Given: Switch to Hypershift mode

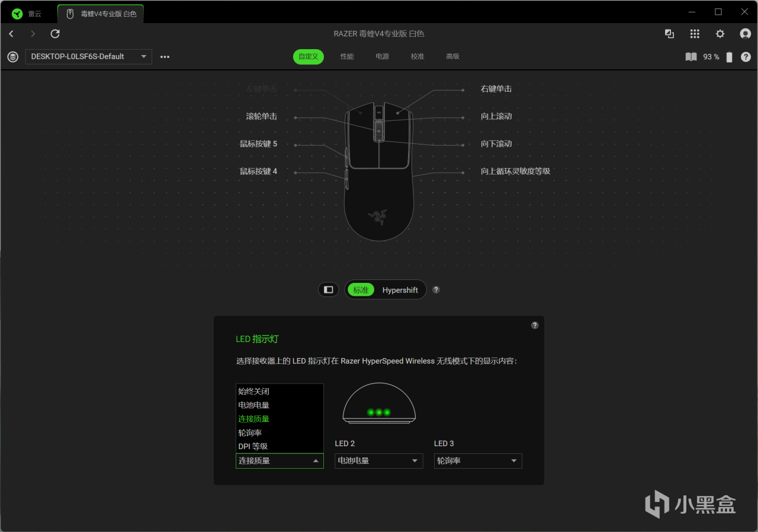Looking at the screenshot, I should [400, 290].
